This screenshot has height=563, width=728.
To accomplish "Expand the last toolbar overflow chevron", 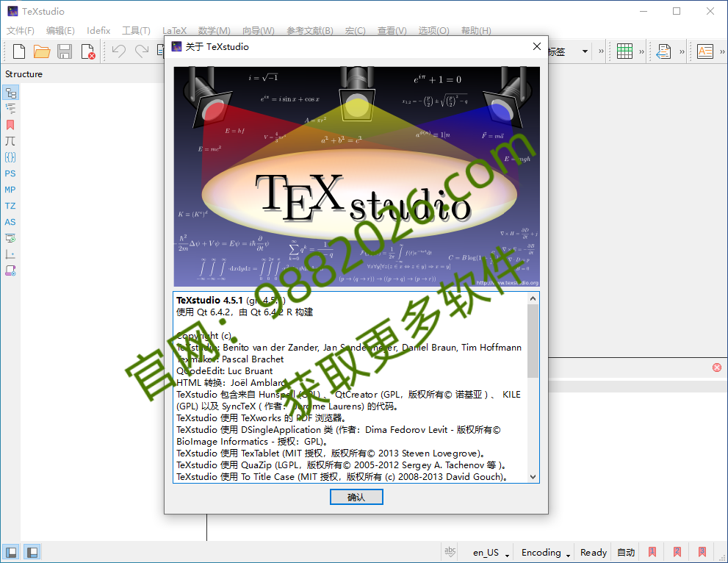I will pos(722,51).
